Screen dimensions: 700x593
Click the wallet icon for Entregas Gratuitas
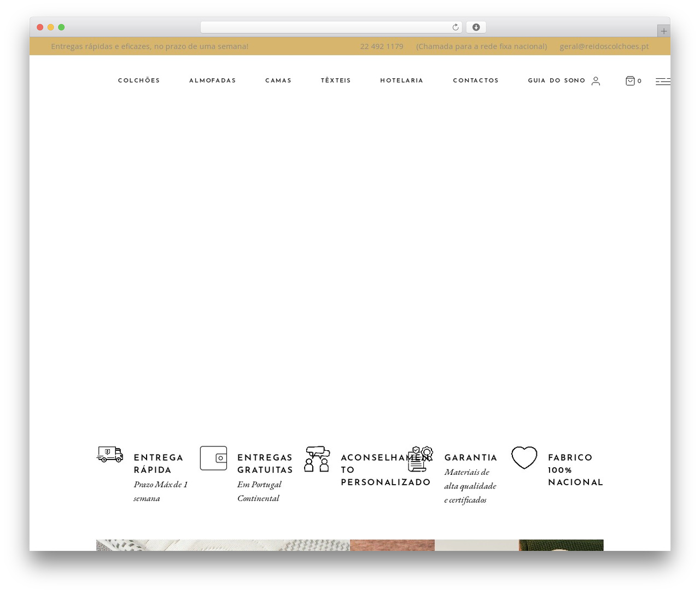[x=213, y=458]
